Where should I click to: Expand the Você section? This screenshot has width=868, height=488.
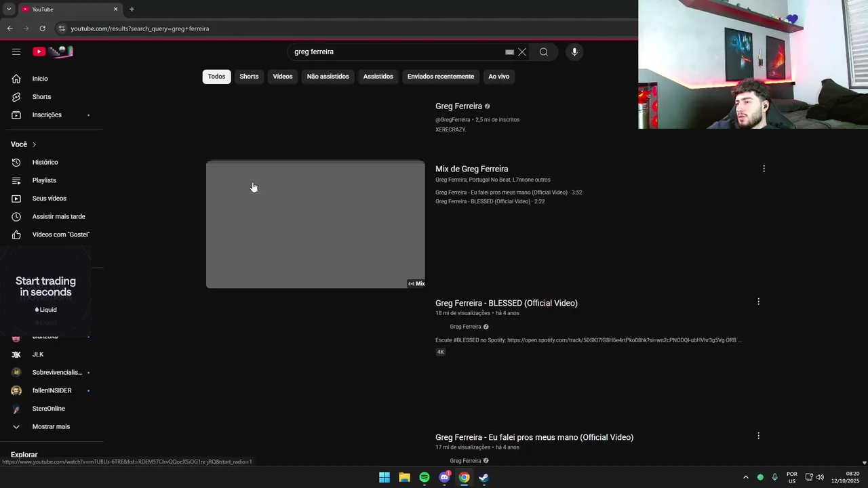coord(24,144)
